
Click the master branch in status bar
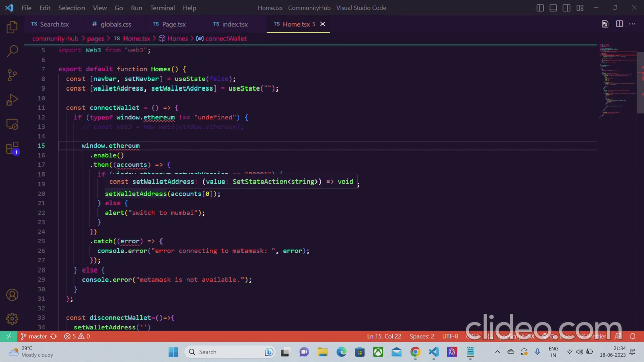[34, 336]
